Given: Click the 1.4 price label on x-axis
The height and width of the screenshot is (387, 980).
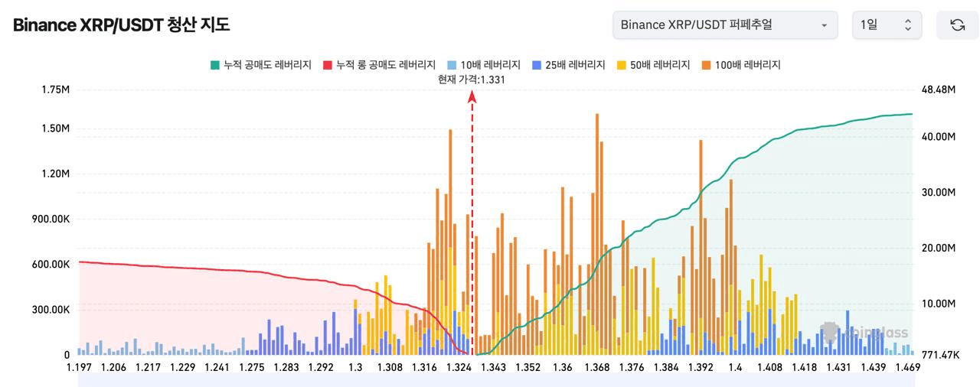Looking at the screenshot, I should (735, 367).
